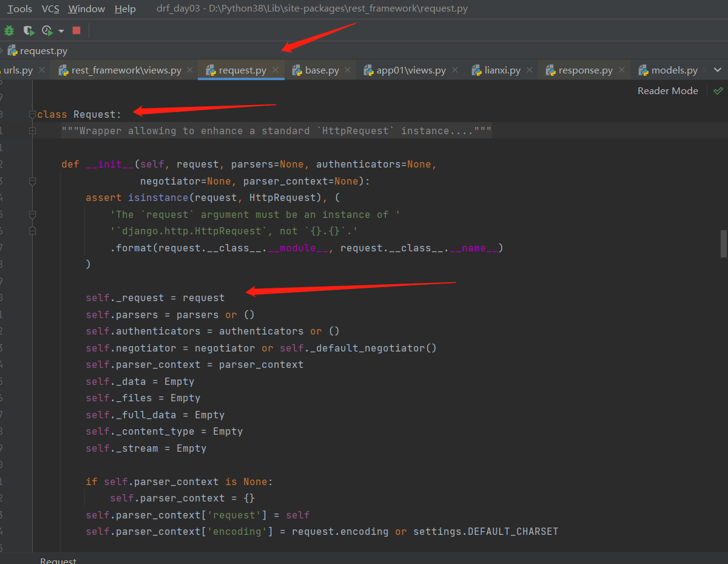Collapse the class Request code block

[x=32, y=114]
